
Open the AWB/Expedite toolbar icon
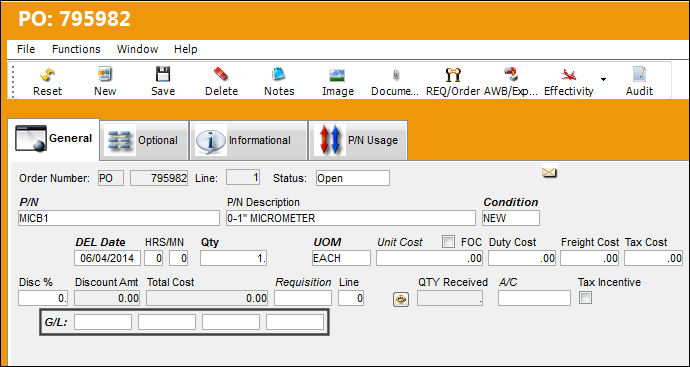point(511,75)
